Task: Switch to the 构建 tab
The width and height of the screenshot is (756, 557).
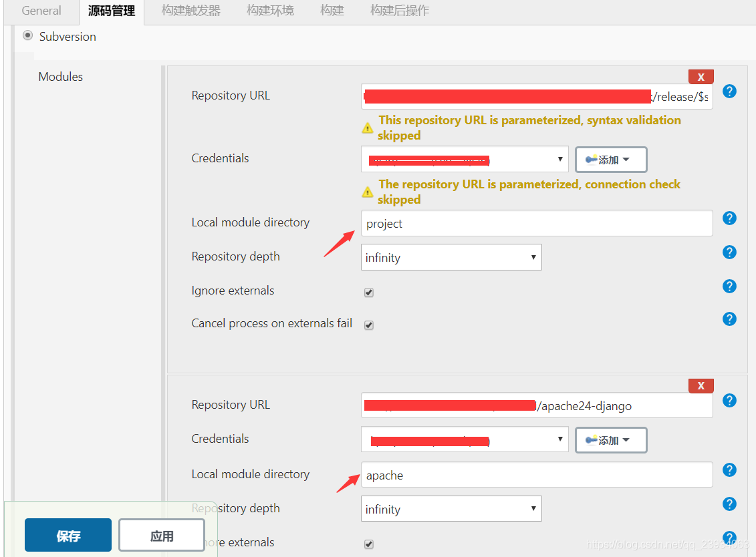Action: [x=332, y=11]
